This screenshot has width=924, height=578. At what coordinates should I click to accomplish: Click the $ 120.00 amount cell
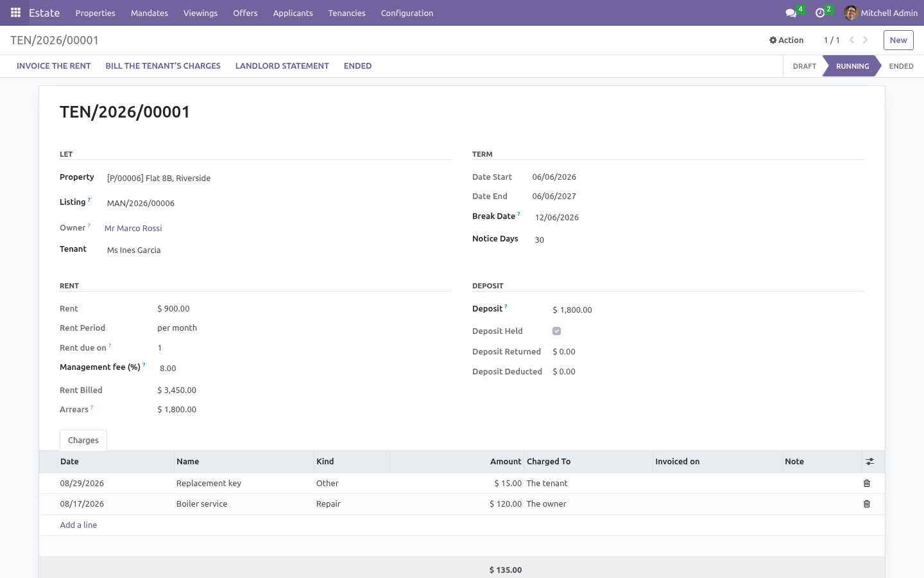[457, 504]
